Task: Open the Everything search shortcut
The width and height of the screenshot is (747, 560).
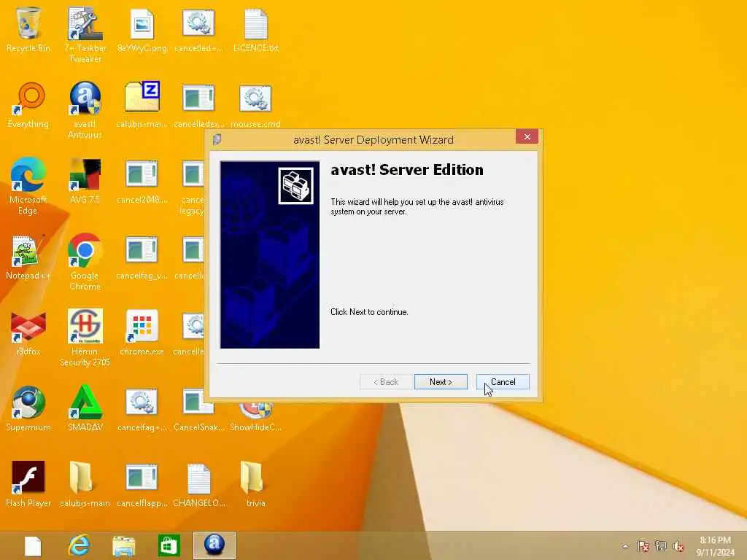Action: [28, 105]
